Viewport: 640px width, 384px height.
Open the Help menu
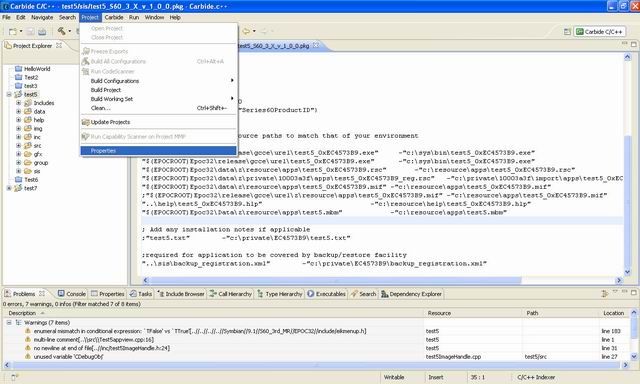(x=175, y=18)
